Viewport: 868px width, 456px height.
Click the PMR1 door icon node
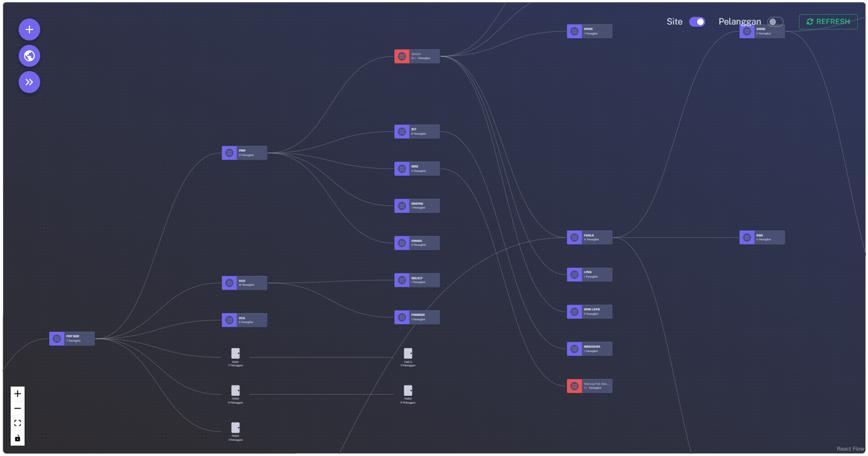[236, 353]
